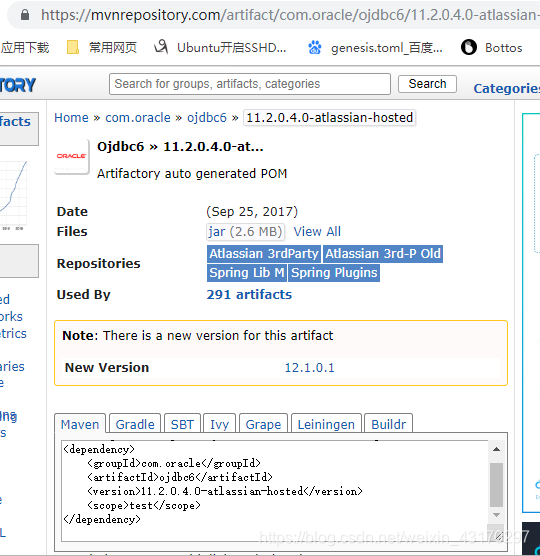Click the textarea resize handle corner
This screenshot has height=556, width=540.
point(498,536)
